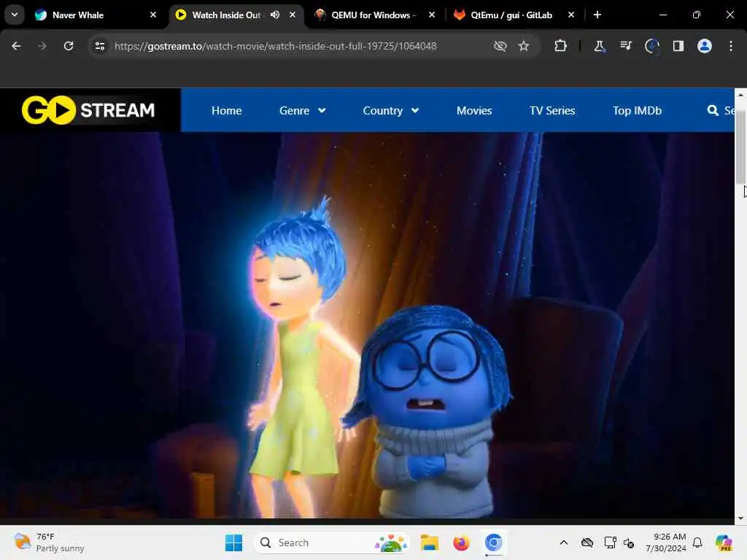Click the OneDrive cloud tray icon
Viewport: 747px width, 560px height.
click(587, 542)
